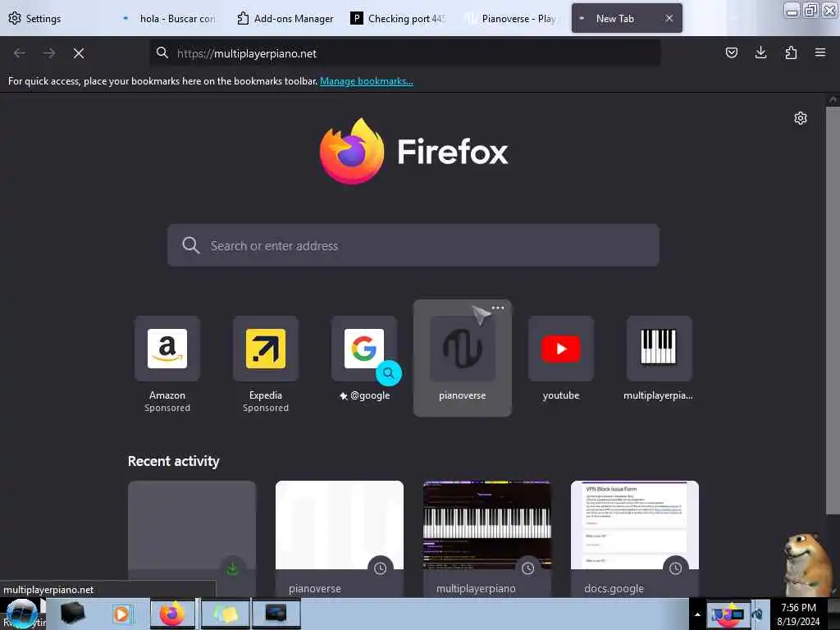Switch to the Pianoverse - Play tab
The height and width of the screenshot is (630, 840).
tap(512, 18)
